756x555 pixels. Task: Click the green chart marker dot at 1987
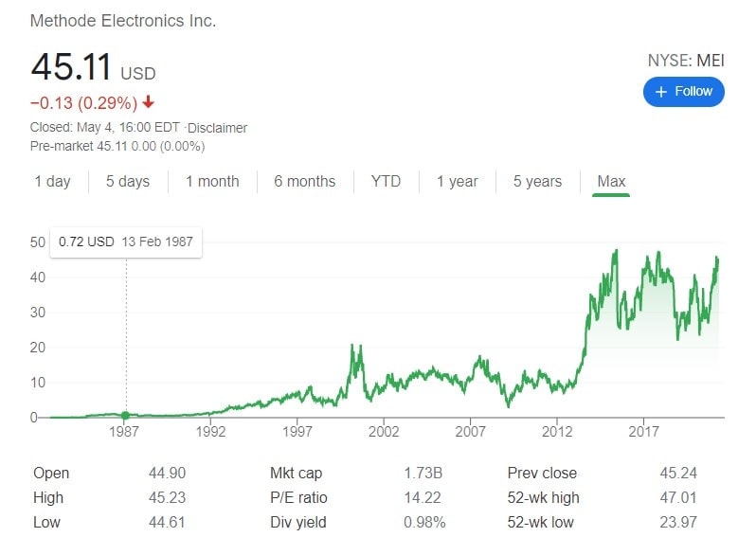click(x=126, y=415)
